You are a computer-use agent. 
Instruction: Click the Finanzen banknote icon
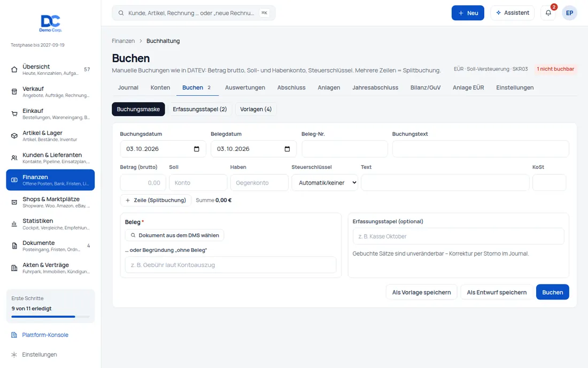[x=14, y=180]
